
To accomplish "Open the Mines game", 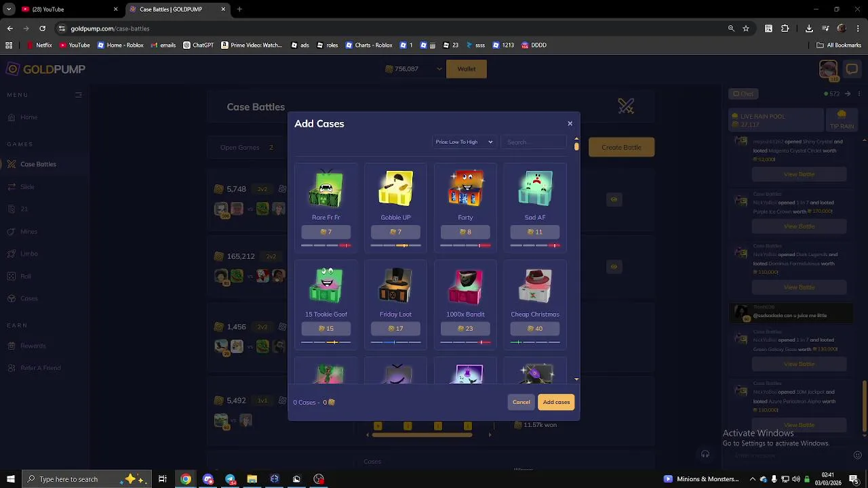I will pos(28,231).
